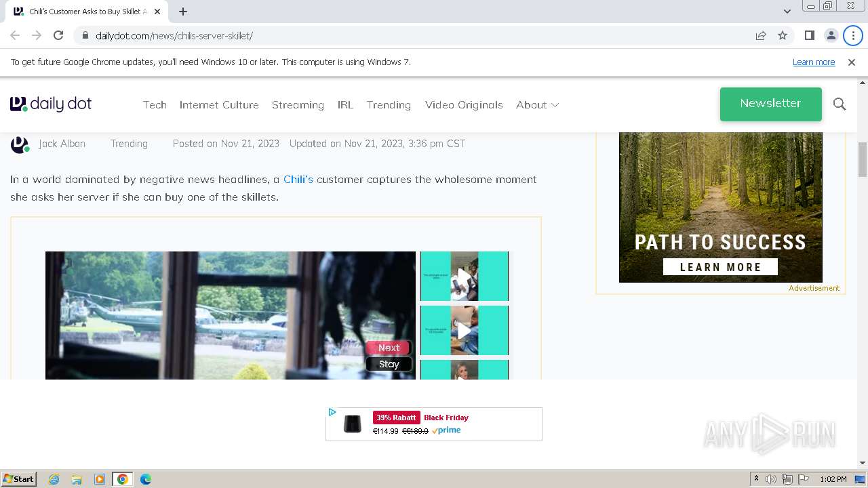Click the scrollbar's bottom down arrow
This screenshot has height=488, width=868.
coord(863,463)
